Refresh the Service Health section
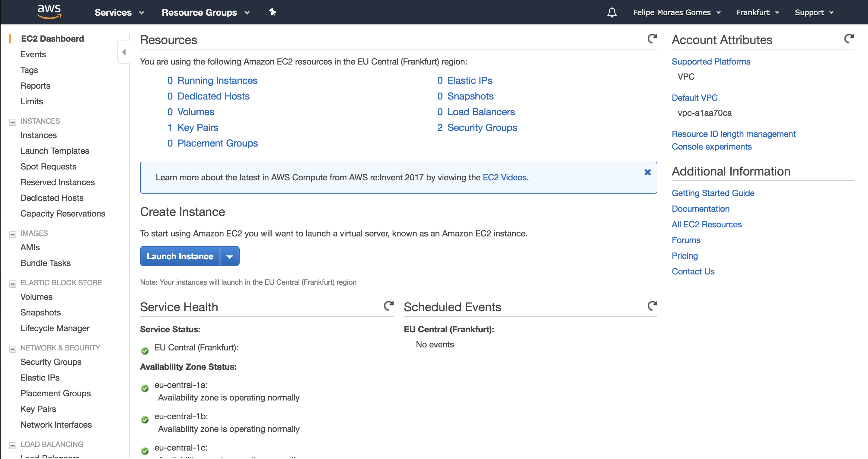868x459 pixels. [388, 306]
